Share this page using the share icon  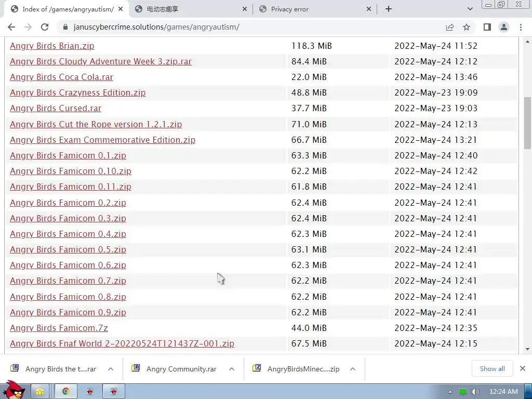[x=450, y=27]
